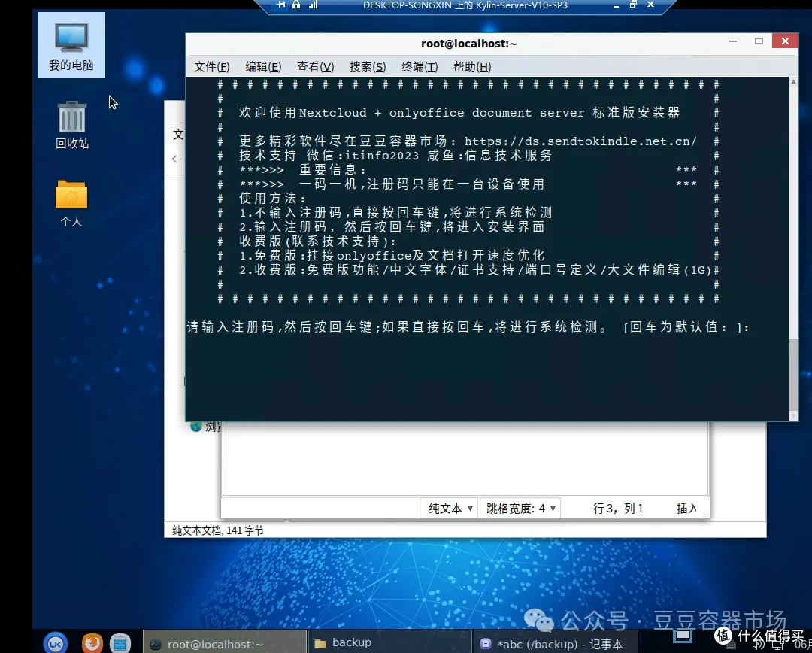Click the 纯文本文档, 141 字节 status text
This screenshot has width=812, height=653.
point(218,530)
